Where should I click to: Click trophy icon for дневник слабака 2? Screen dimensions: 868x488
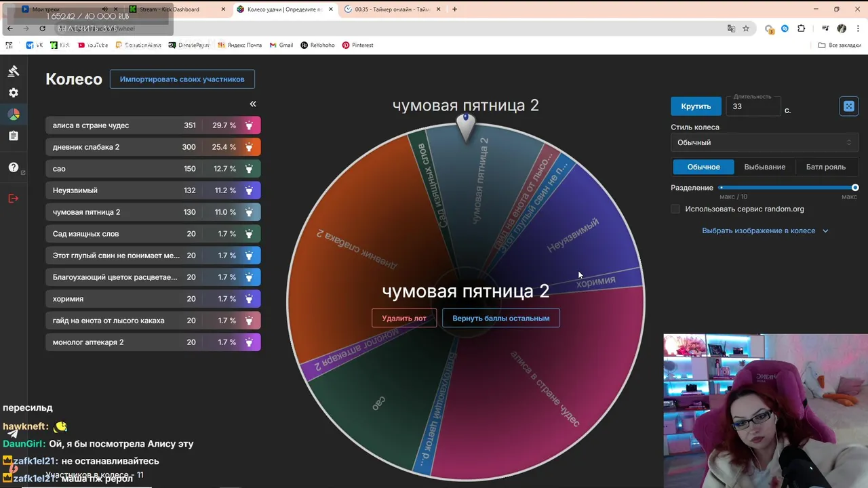pos(250,147)
